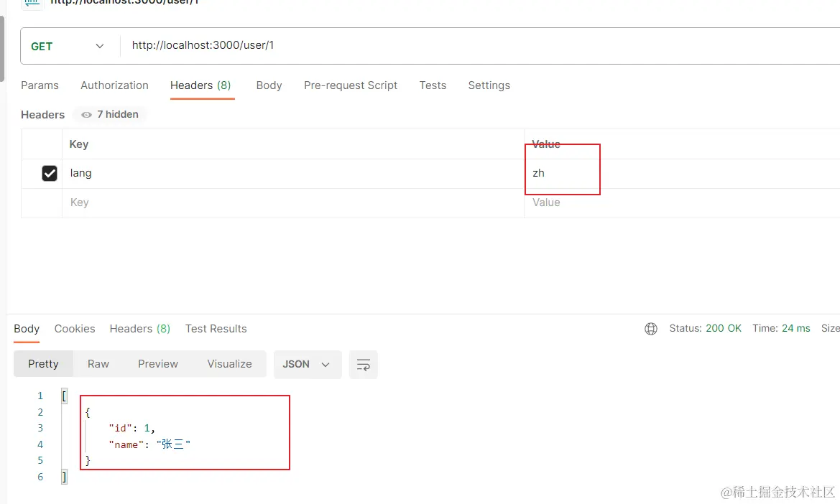Viewport: 840px width, 504px height.
Task: Open the response Headers (8) tab
Action: [x=140, y=329]
